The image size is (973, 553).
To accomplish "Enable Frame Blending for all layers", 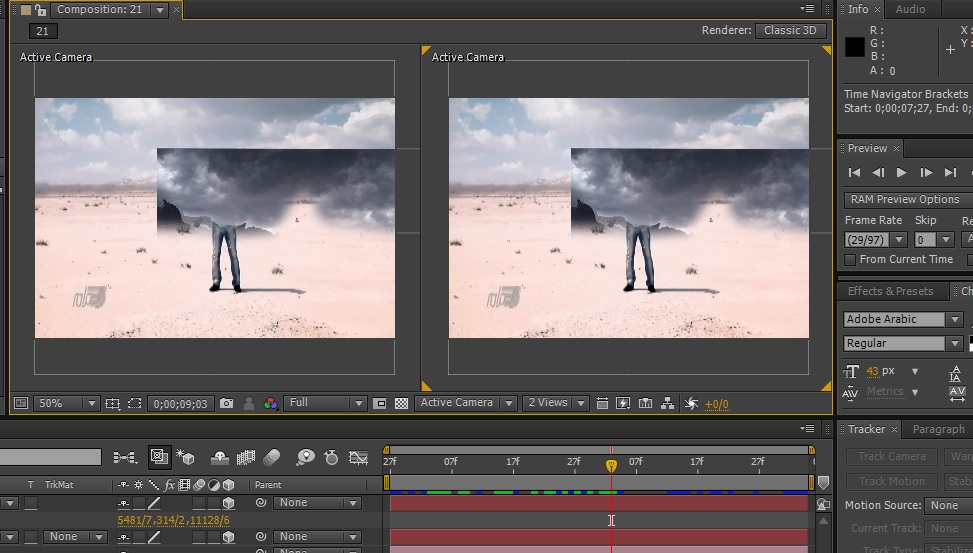I will click(246, 457).
